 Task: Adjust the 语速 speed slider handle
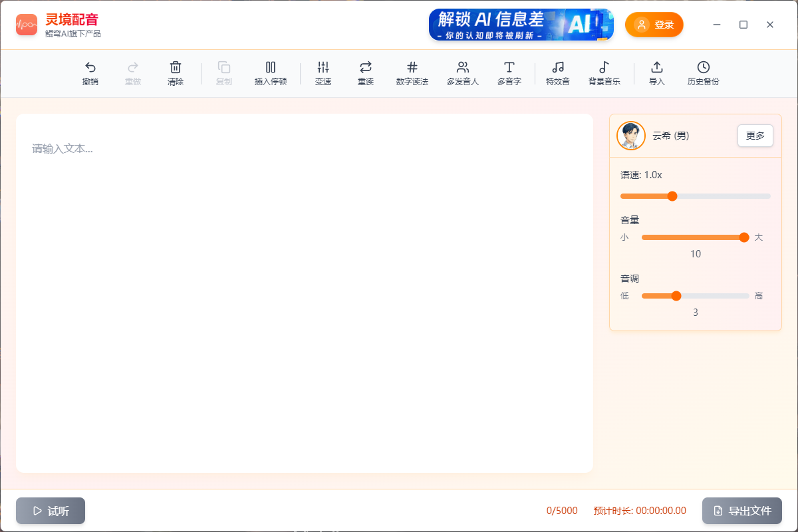coord(672,196)
